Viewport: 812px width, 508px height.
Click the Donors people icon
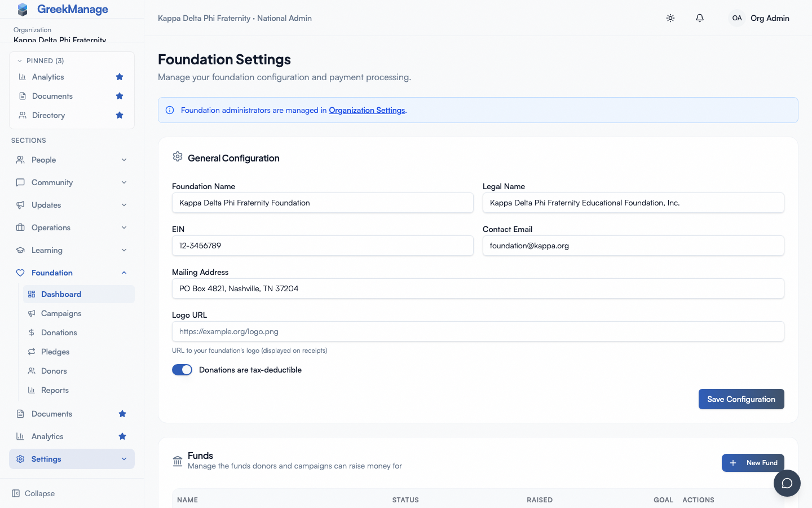point(32,371)
